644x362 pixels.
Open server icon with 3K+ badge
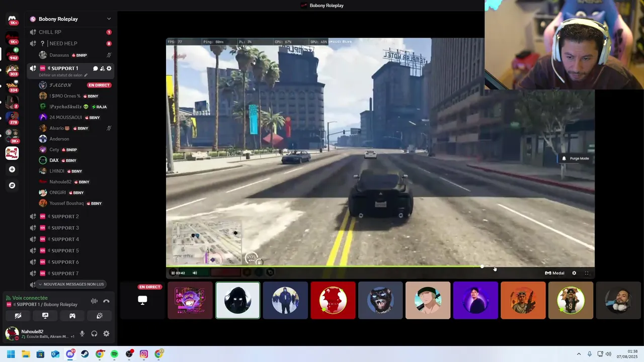[x=12, y=135]
